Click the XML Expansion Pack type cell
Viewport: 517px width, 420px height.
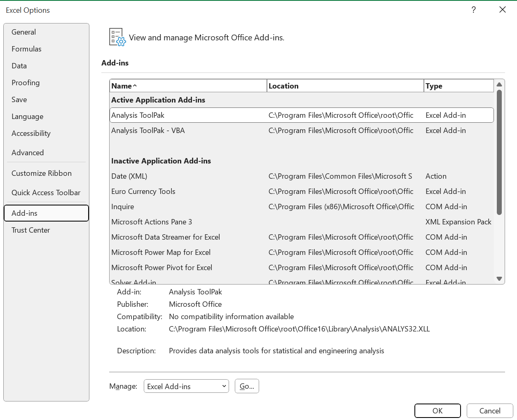[459, 222]
